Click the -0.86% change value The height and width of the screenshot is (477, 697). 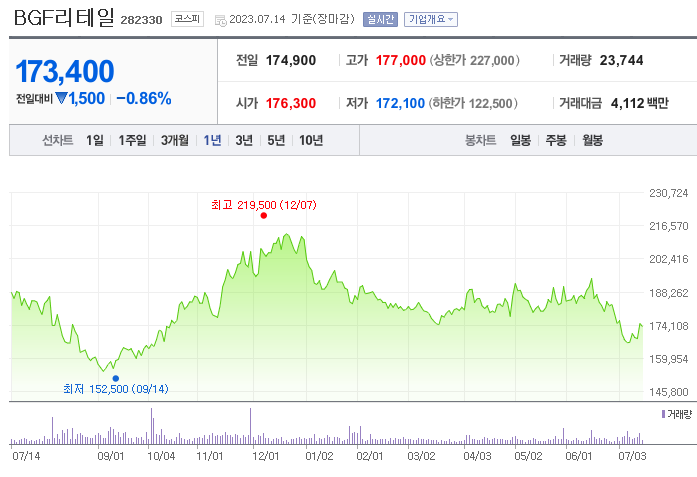(x=144, y=98)
